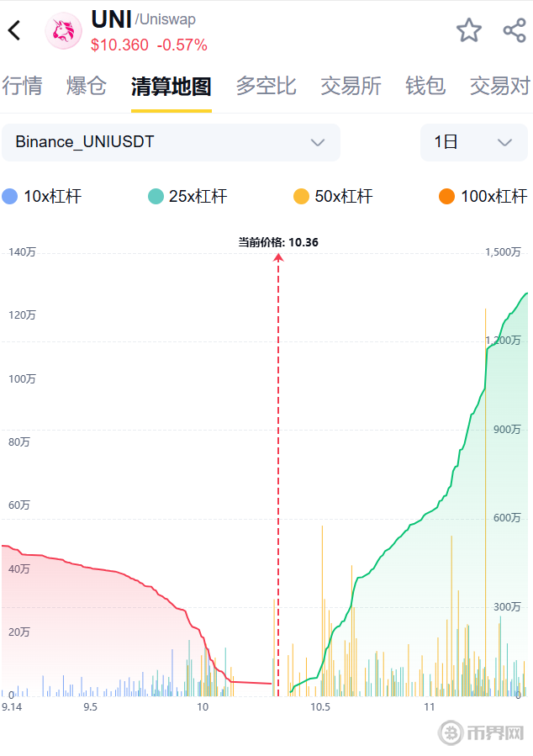Tap the back arrow icon
This screenshot has height=756, width=533.
(14, 31)
